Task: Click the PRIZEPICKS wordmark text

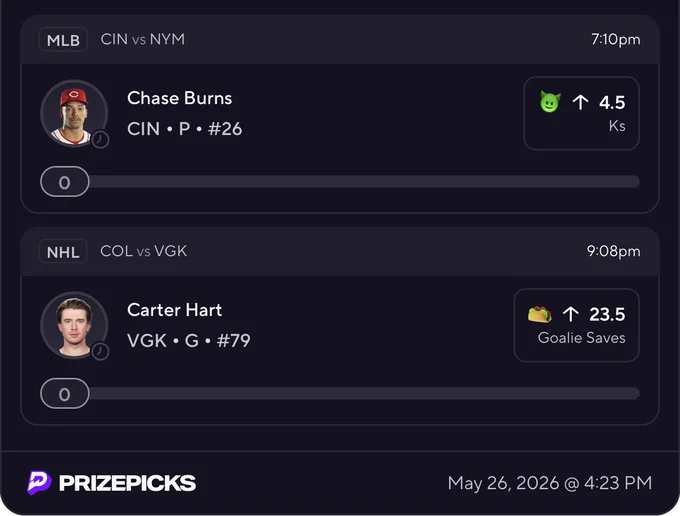Action: click(128, 483)
